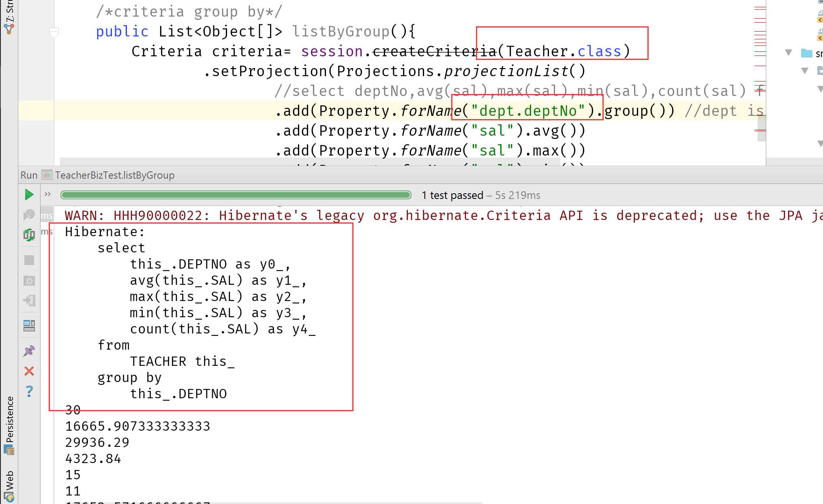This screenshot has height=504, width=823.
Task: Click the gray Stop process square
Action: click(29, 260)
